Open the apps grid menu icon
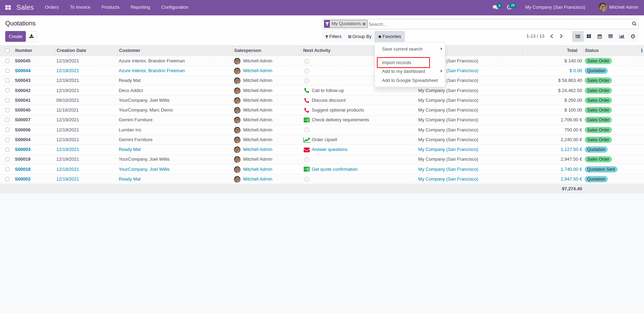The height and width of the screenshot is (313, 644). coord(8,7)
